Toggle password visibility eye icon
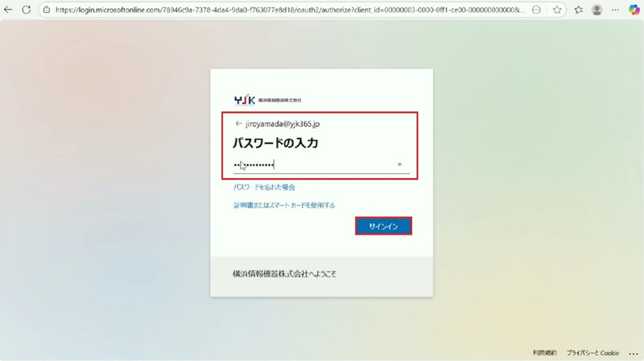 coord(400,165)
